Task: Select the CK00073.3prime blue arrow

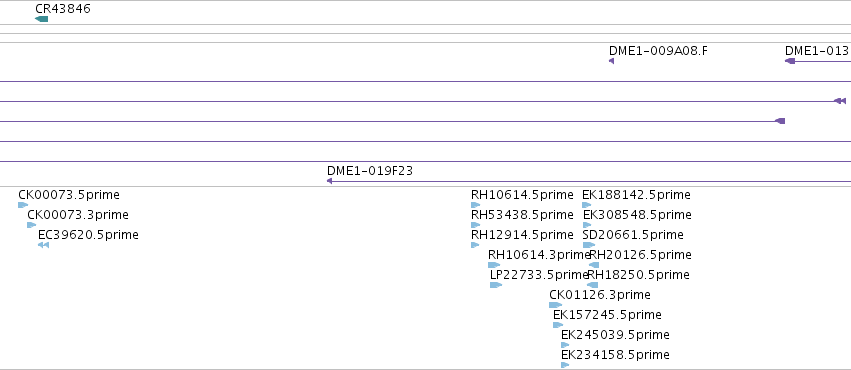Action: (x=31, y=225)
